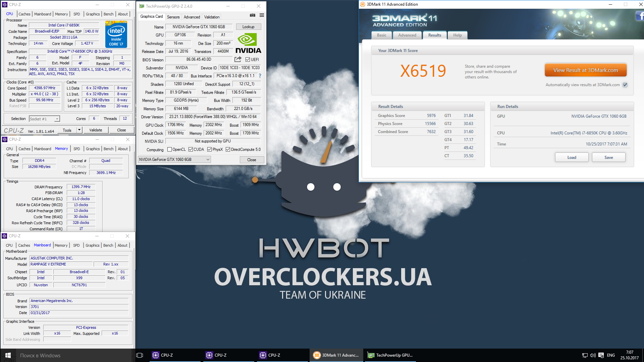Click the Graphics Score value 5976

point(431,116)
